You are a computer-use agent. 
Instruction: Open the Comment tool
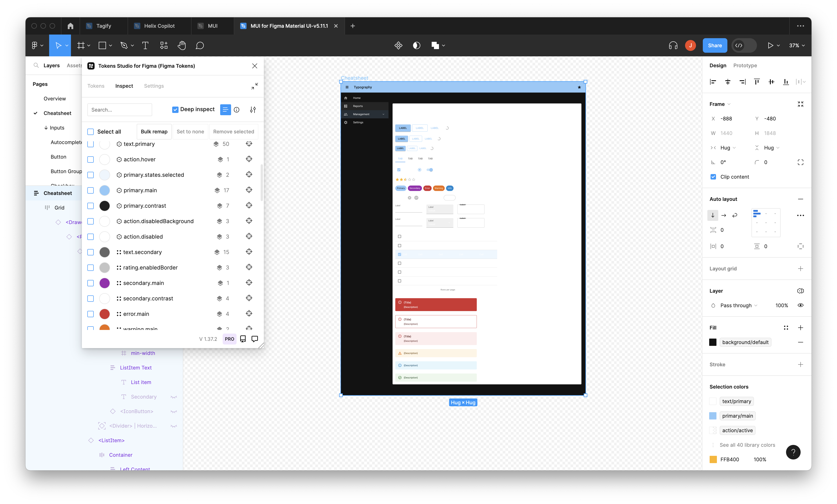200,45
